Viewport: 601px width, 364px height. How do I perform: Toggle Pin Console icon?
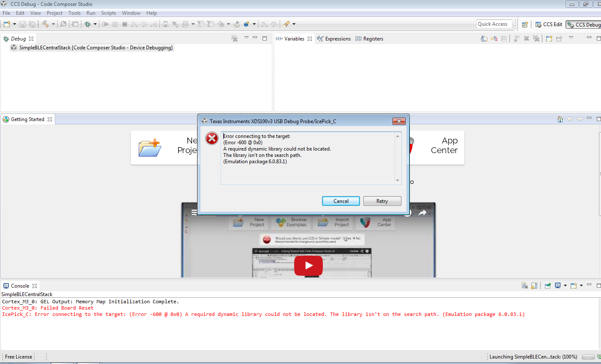[x=548, y=286]
